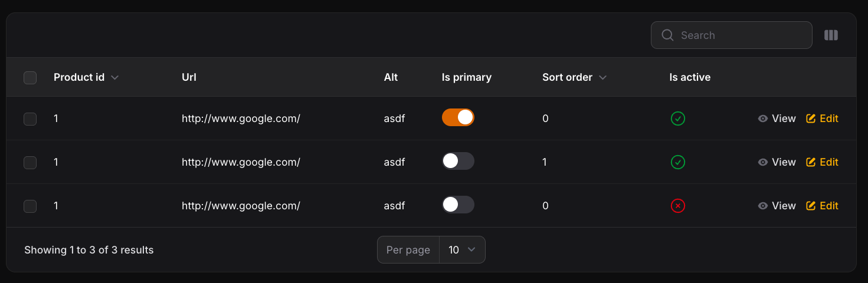
Task: Focus the Search input field
Action: point(732,35)
